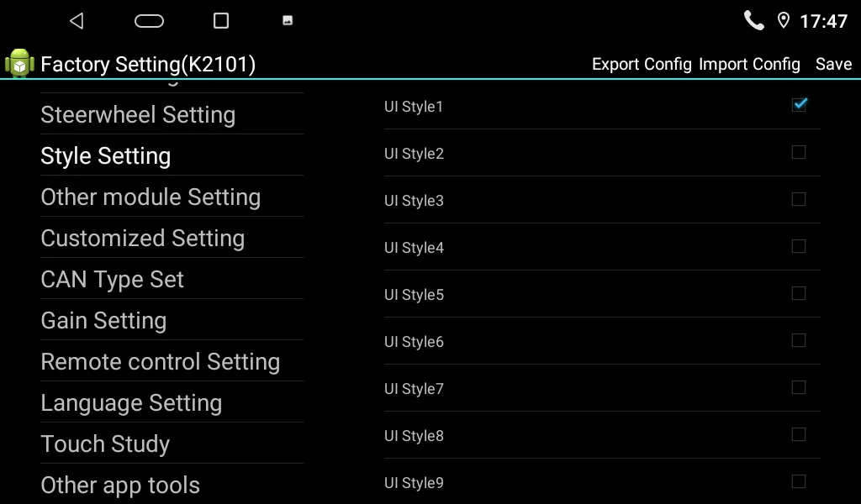The image size is (861, 504).
Task: Open recent apps square button
Action: click(x=221, y=21)
